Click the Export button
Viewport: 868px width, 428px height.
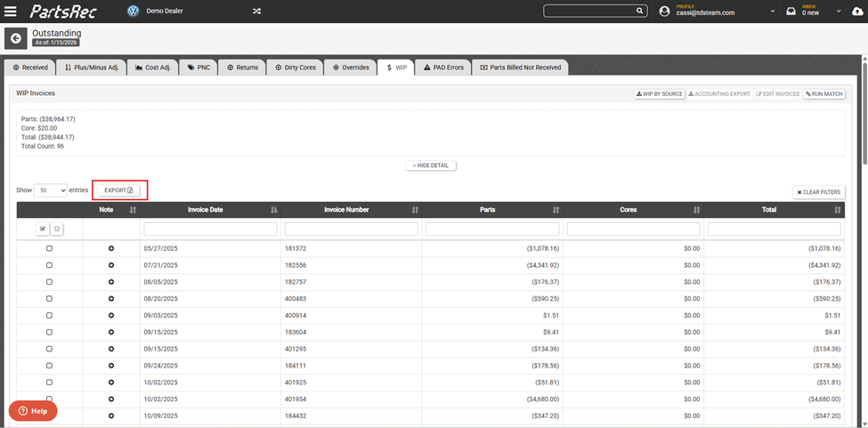pyautogui.click(x=119, y=190)
